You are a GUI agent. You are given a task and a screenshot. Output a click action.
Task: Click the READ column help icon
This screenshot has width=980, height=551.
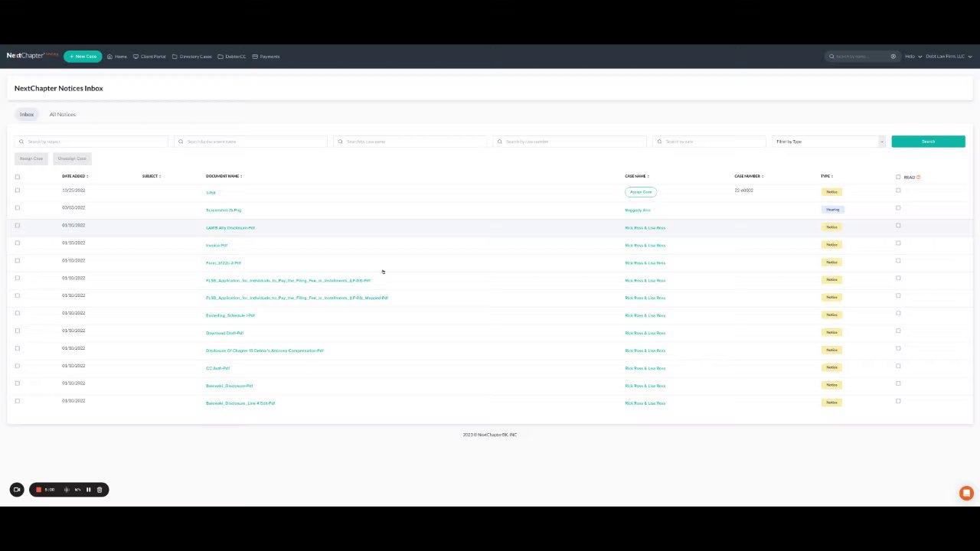tap(918, 177)
